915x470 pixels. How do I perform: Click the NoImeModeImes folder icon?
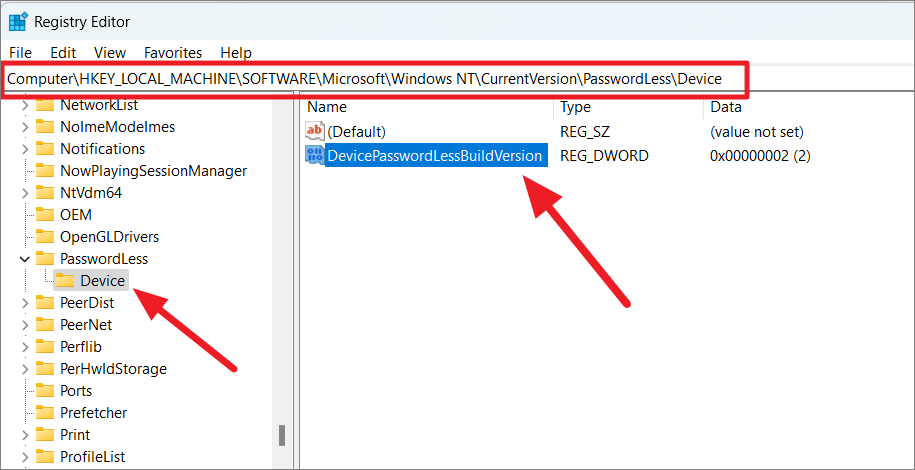45,126
